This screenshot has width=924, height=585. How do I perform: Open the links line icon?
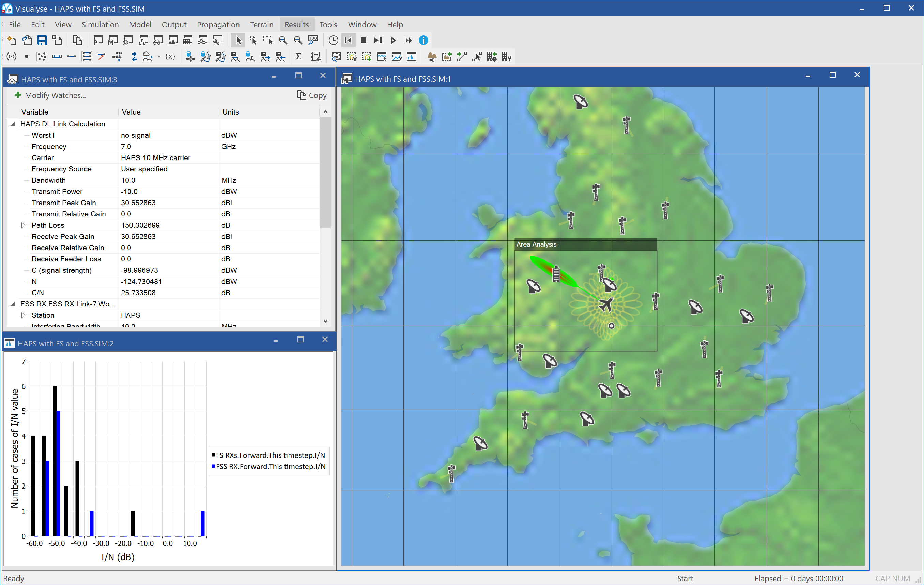pos(72,57)
